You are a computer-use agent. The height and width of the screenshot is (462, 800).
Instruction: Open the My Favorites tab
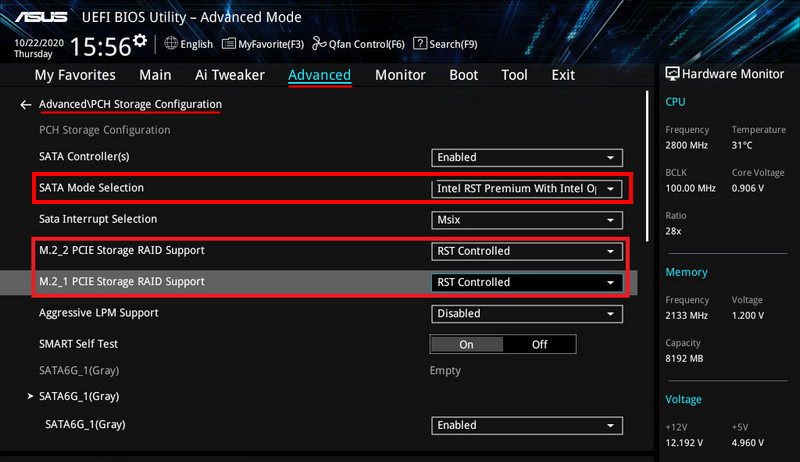click(75, 75)
